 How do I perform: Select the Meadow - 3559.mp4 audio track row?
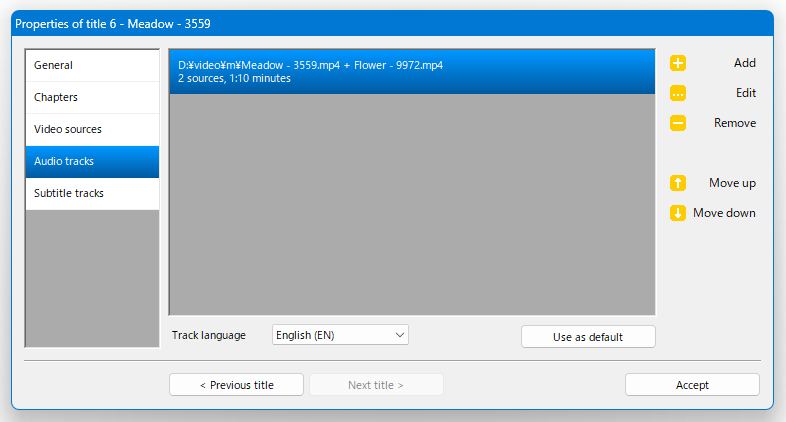coord(412,72)
